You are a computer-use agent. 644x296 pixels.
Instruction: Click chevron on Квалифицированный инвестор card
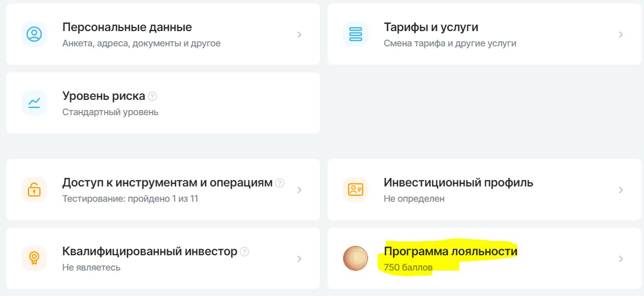pyautogui.click(x=300, y=259)
